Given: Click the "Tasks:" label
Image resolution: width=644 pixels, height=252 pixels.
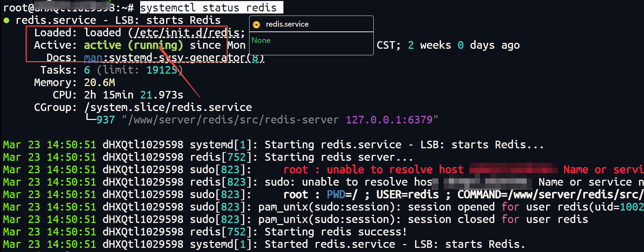Looking at the screenshot, I should click(x=58, y=70).
